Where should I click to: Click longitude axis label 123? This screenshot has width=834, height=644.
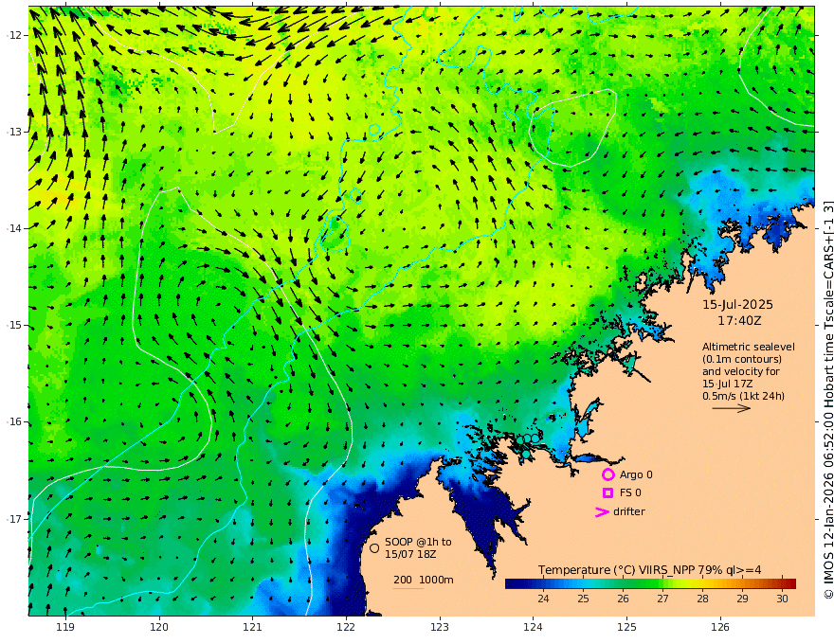tap(440, 627)
